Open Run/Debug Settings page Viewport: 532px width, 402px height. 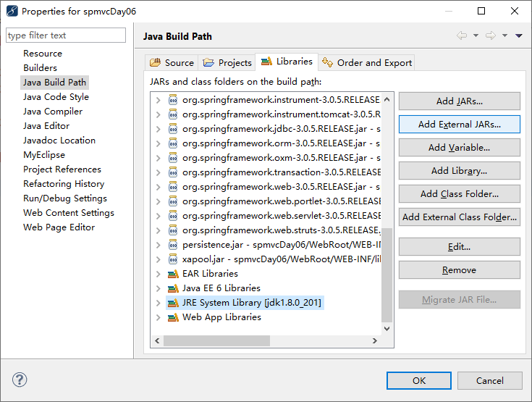coord(65,198)
